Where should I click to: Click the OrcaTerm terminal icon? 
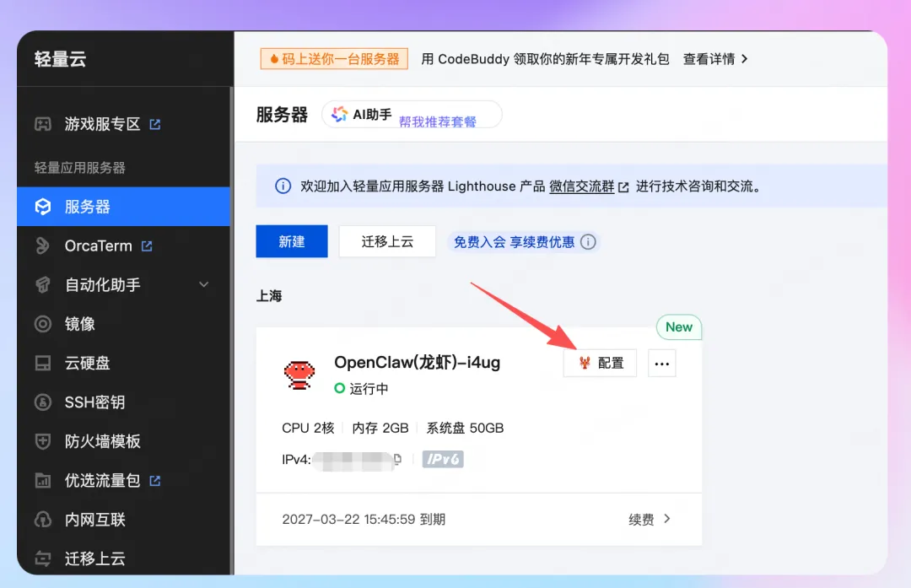pos(43,245)
